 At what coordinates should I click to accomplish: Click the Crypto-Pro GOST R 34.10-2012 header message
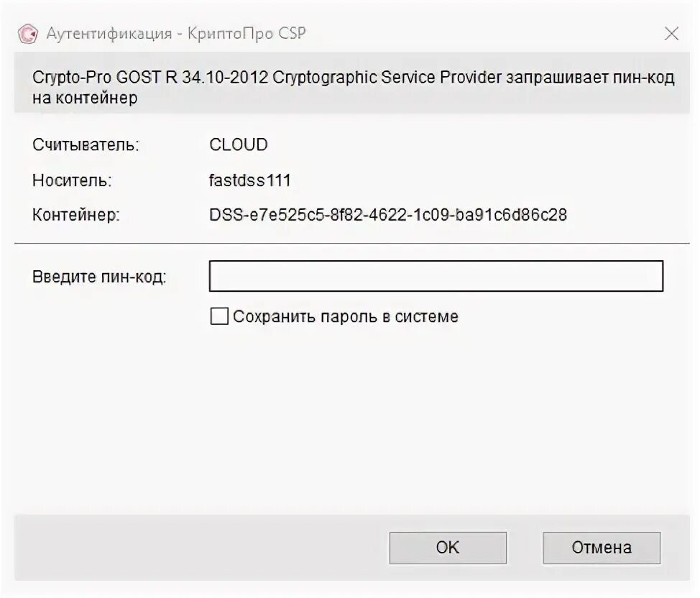coord(352,78)
